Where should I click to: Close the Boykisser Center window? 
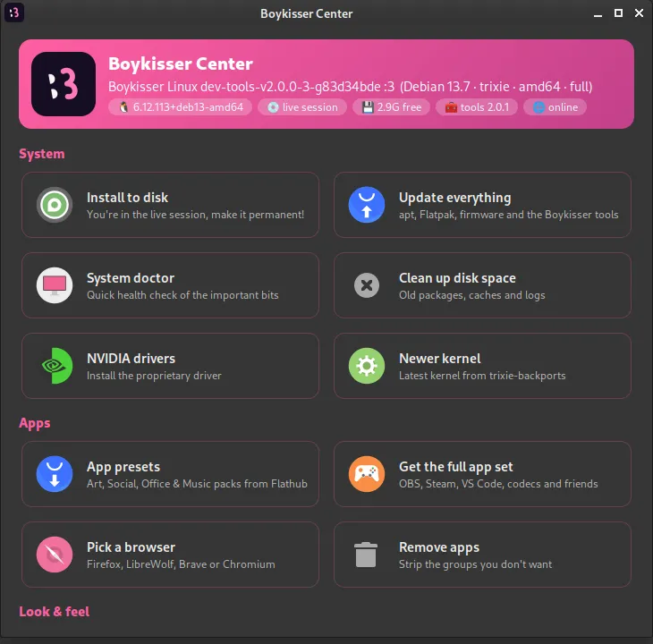[639, 13]
